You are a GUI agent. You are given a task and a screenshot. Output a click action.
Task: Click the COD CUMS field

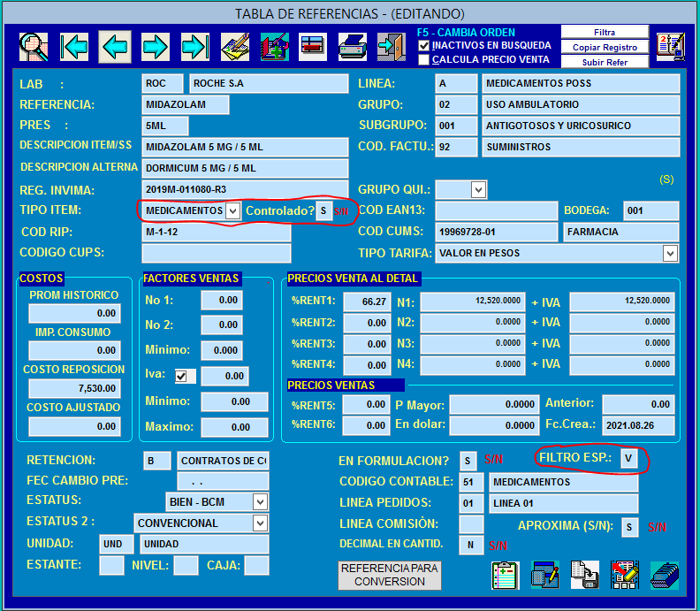[x=497, y=232]
